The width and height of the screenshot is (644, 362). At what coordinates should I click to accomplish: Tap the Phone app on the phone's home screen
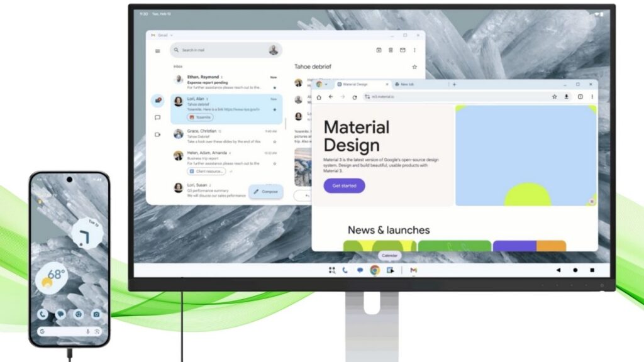pos(42,314)
